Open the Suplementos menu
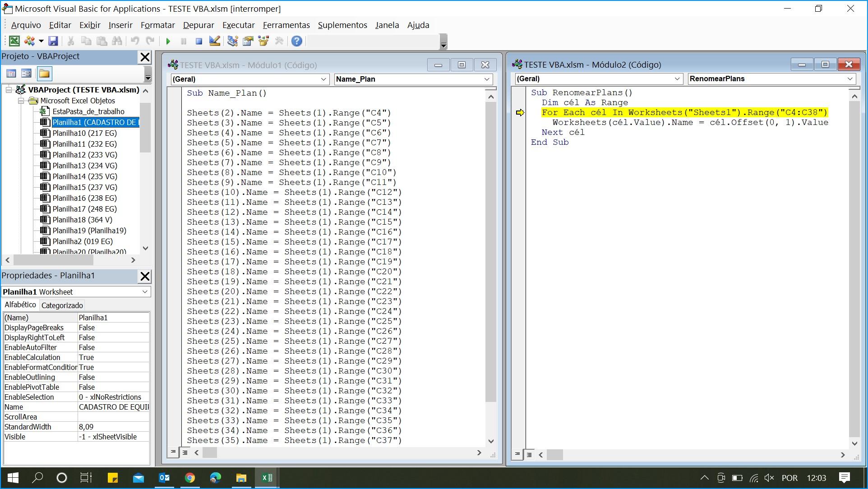This screenshot has width=868, height=489. (x=342, y=25)
